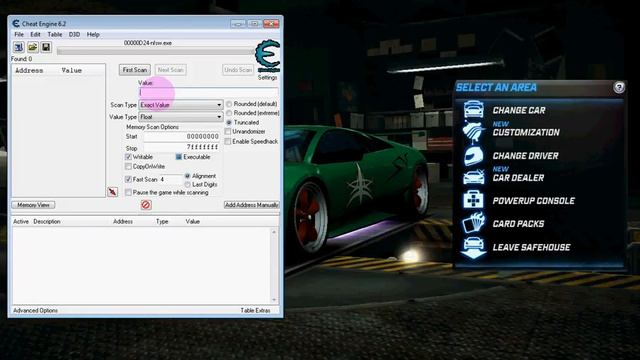This screenshot has width=640, height=360.
Task: Click the Value input field
Action: tap(209, 92)
